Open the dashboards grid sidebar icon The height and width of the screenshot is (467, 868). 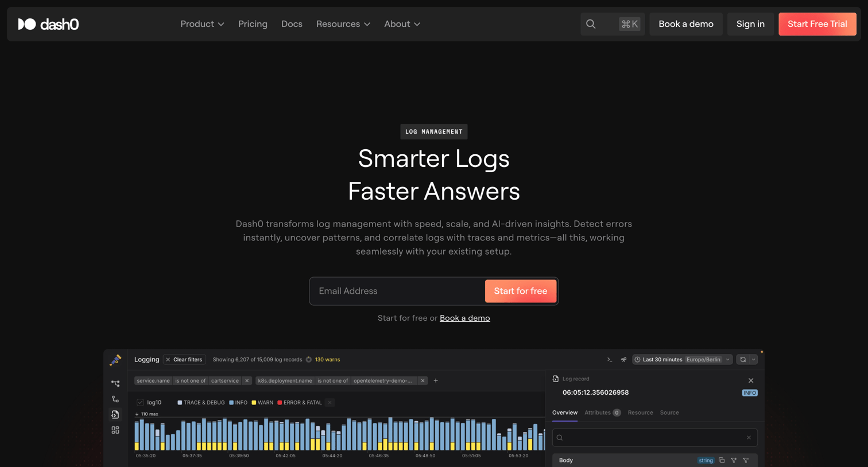click(x=115, y=430)
